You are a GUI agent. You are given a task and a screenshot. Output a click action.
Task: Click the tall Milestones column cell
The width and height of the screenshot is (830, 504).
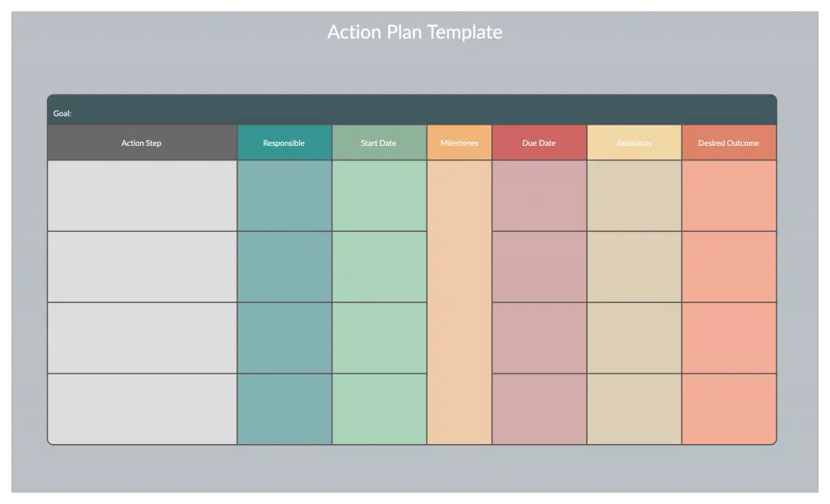(460, 302)
